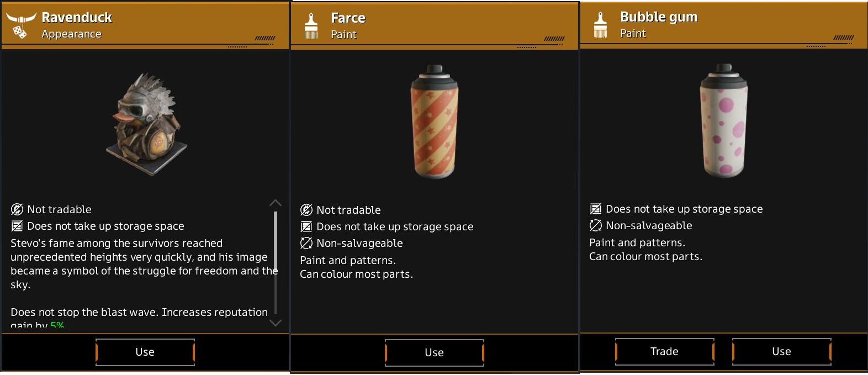Screen dimensions: 868x375
Task: Use the Farce paint
Action: point(435,352)
